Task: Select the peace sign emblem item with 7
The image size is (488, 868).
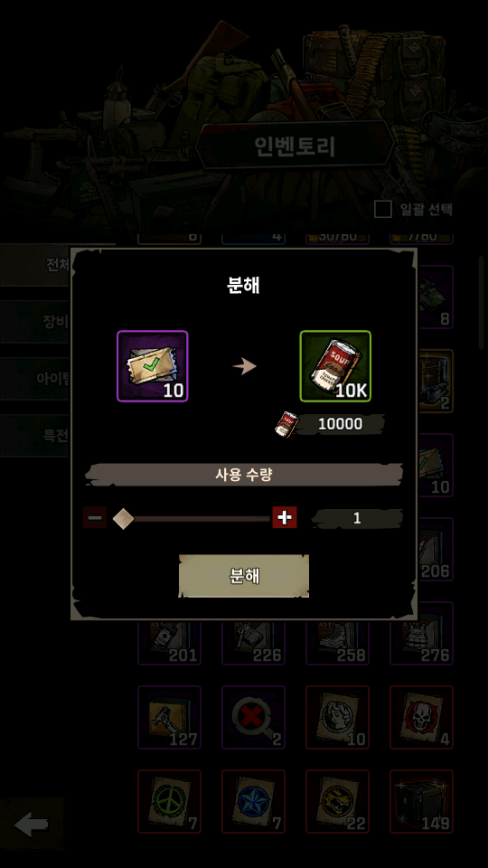Action: click(169, 802)
